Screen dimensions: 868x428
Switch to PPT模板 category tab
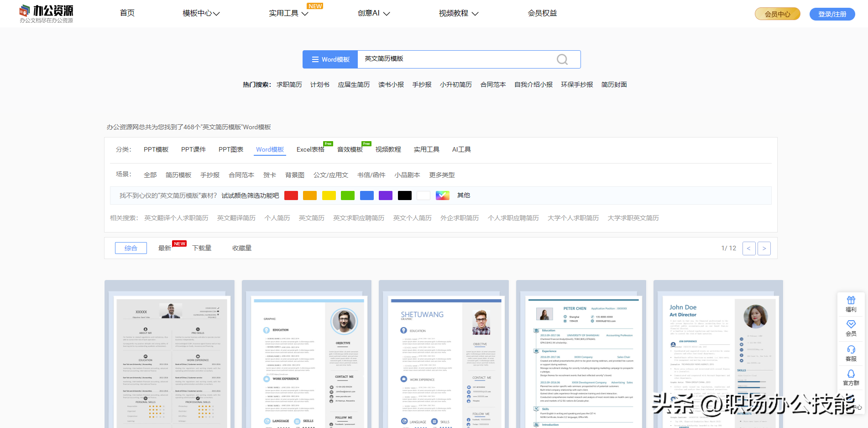(156, 149)
